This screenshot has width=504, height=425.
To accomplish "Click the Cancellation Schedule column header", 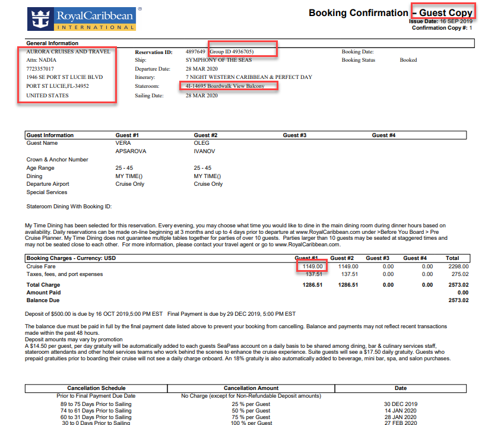I will point(96,388).
